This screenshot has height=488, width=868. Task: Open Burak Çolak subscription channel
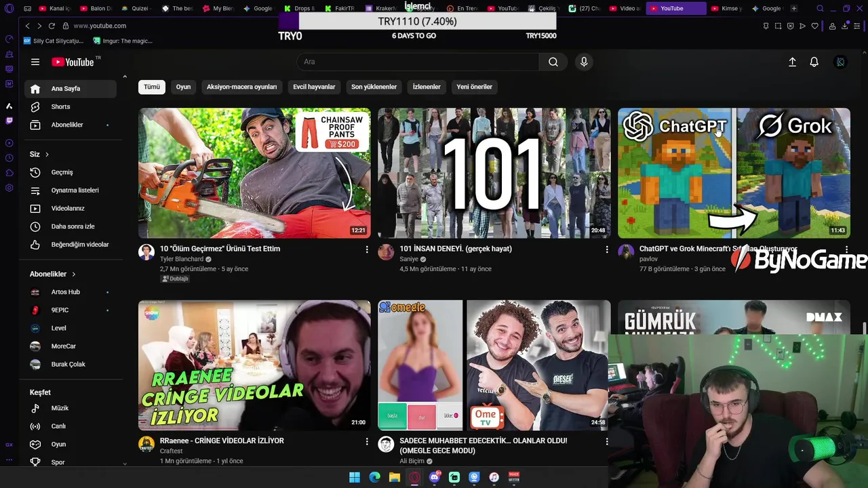[x=71, y=365]
